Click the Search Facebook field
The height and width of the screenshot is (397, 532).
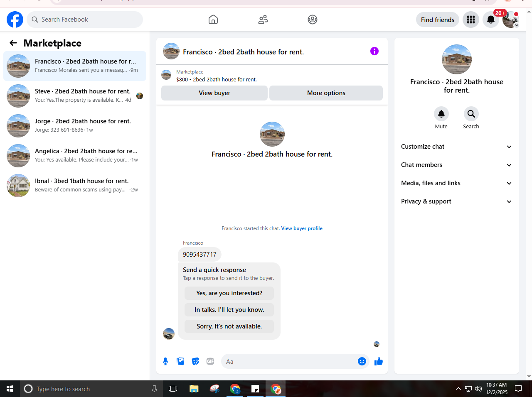click(x=85, y=20)
